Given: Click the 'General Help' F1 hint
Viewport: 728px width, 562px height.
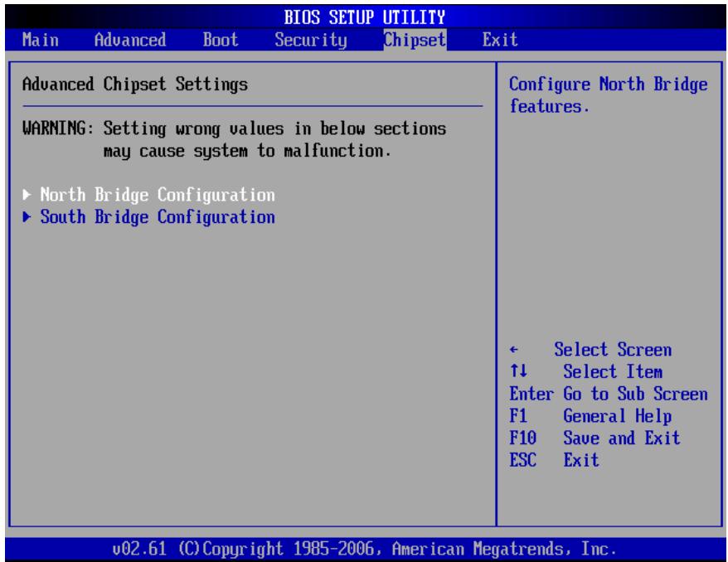Looking at the screenshot, I should [617, 416].
